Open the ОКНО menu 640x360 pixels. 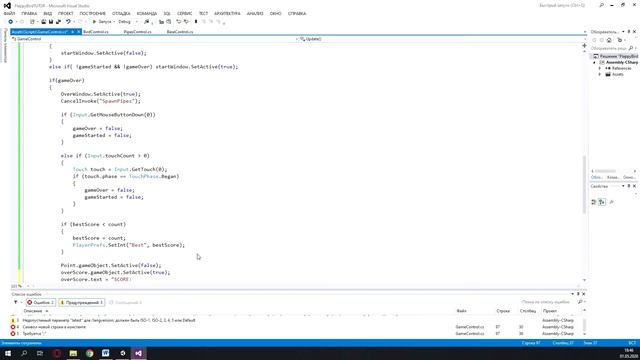[x=276, y=13]
